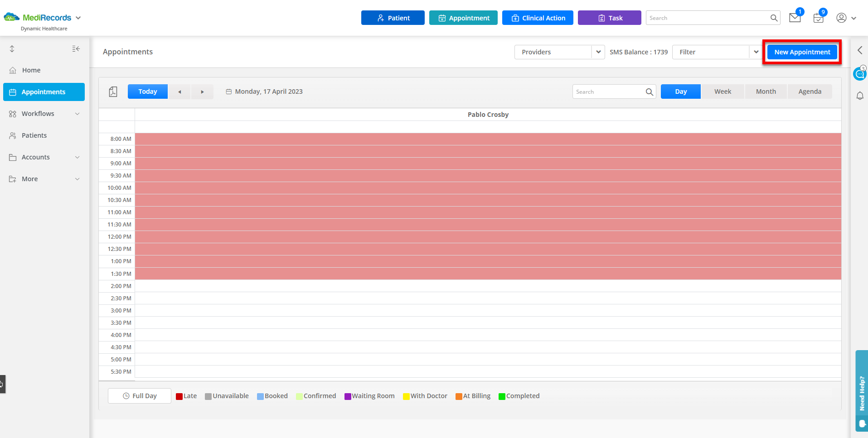Image resolution: width=868 pixels, height=438 pixels.
Task: Click the calendar search magnifier icon
Action: [x=650, y=92]
